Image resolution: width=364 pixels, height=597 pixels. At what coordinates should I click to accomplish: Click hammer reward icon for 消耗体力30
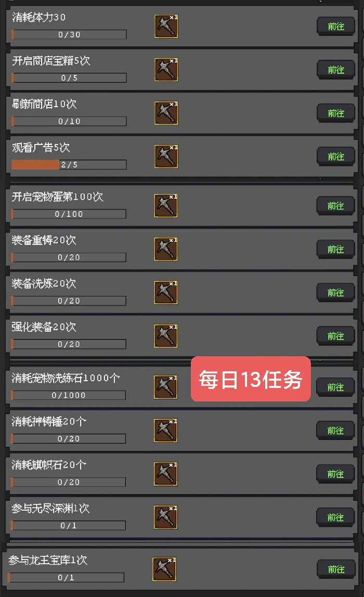(x=166, y=27)
